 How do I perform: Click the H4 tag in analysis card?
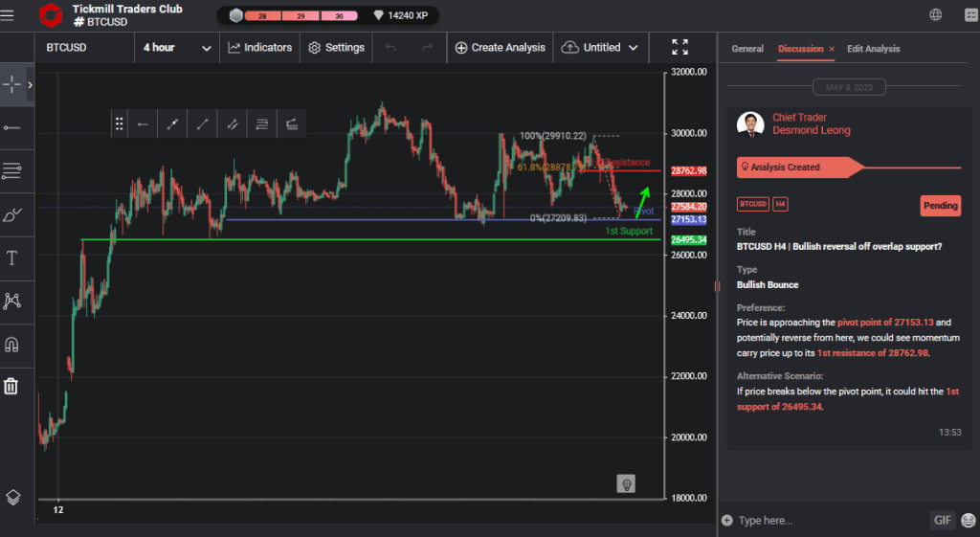click(x=780, y=204)
